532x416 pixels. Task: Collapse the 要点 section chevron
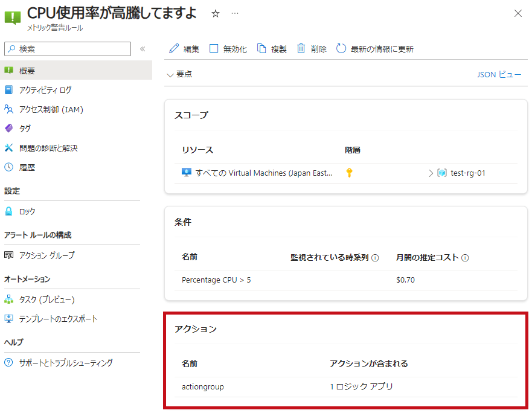(170, 75)
